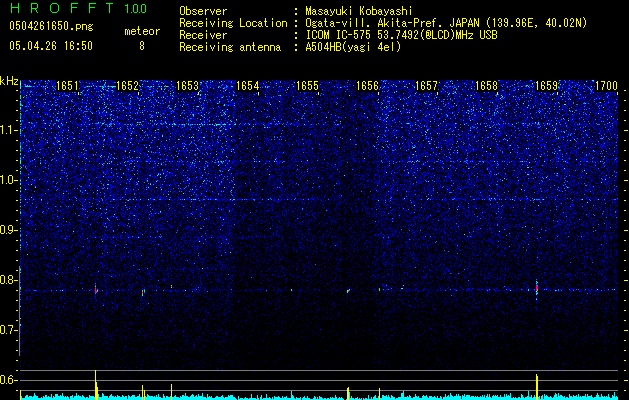Image resolution: width=629 pixels, height=400 pixels.
Task: Select the file name 0504261650.png
Action: click(x=51, y=26)
